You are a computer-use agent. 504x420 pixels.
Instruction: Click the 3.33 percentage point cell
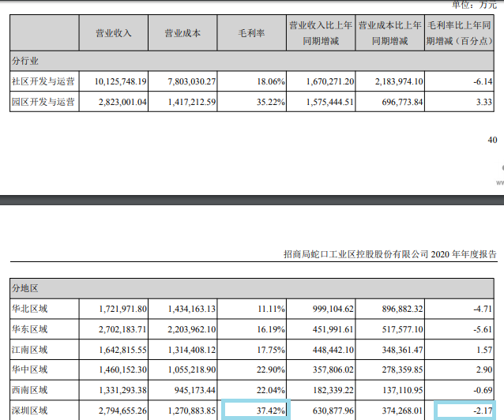[459, 102]
